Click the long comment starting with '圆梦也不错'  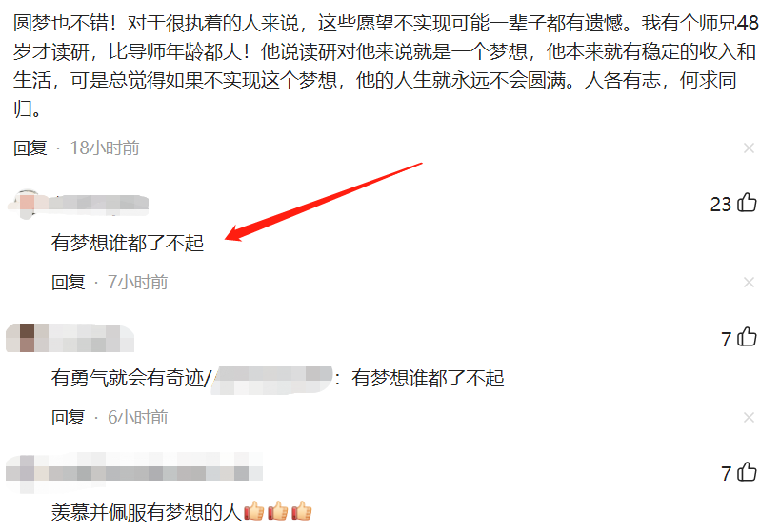[386, 66]
